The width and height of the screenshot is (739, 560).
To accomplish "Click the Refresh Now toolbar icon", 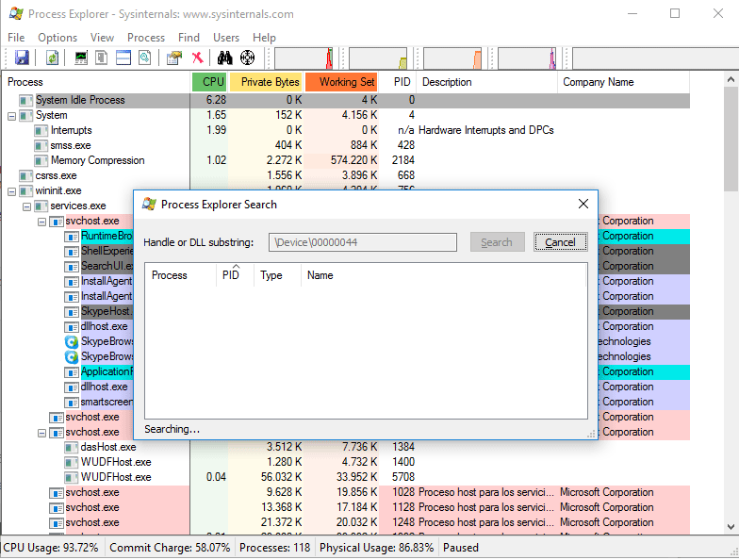I will [x=52, y=58].
